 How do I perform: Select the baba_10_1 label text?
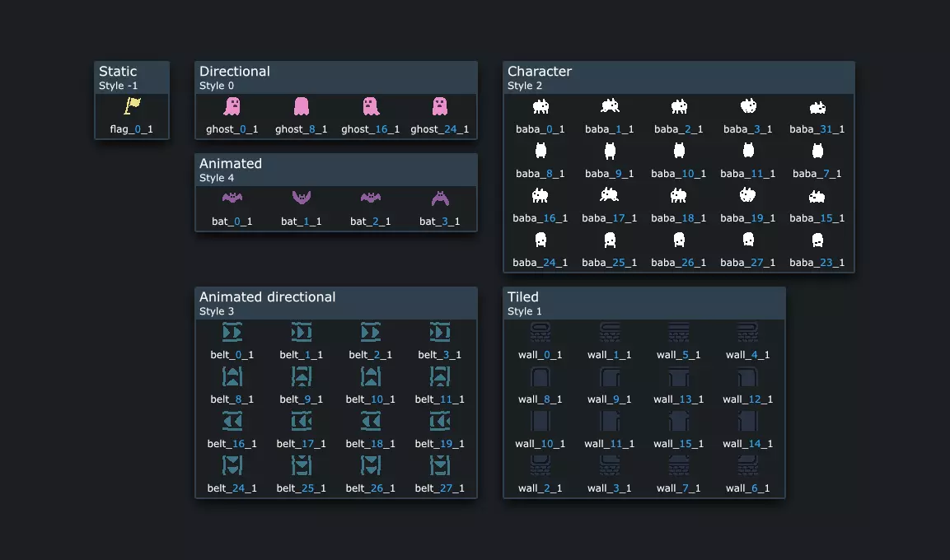point(679,174)
